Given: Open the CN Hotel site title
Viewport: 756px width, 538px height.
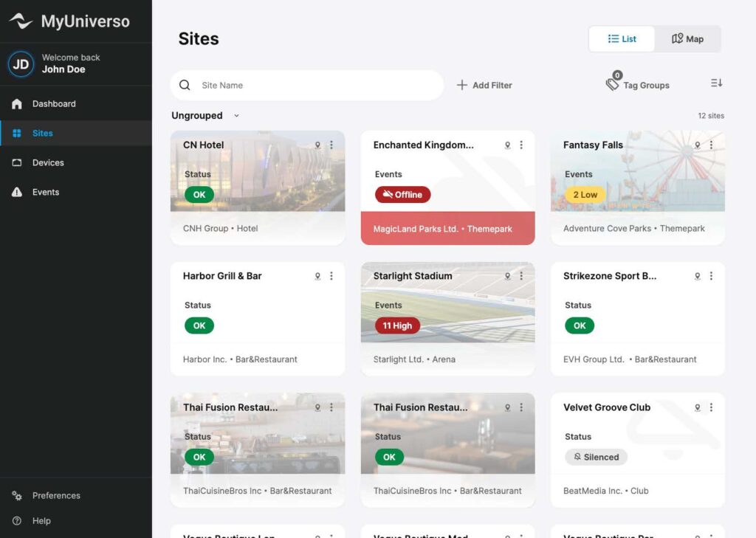Looking at the screenshot, I should [204, 145].
